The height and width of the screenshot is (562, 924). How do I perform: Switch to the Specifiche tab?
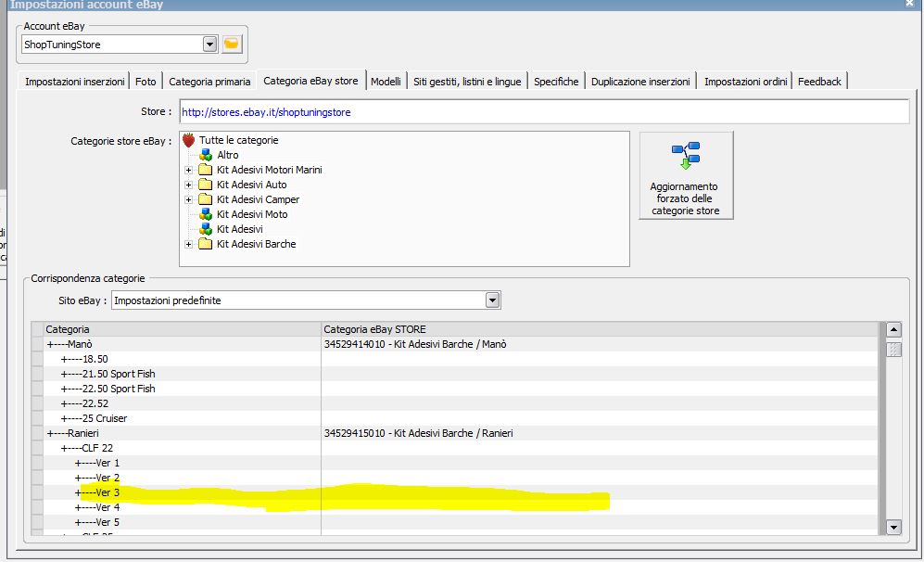coord(556,82)
